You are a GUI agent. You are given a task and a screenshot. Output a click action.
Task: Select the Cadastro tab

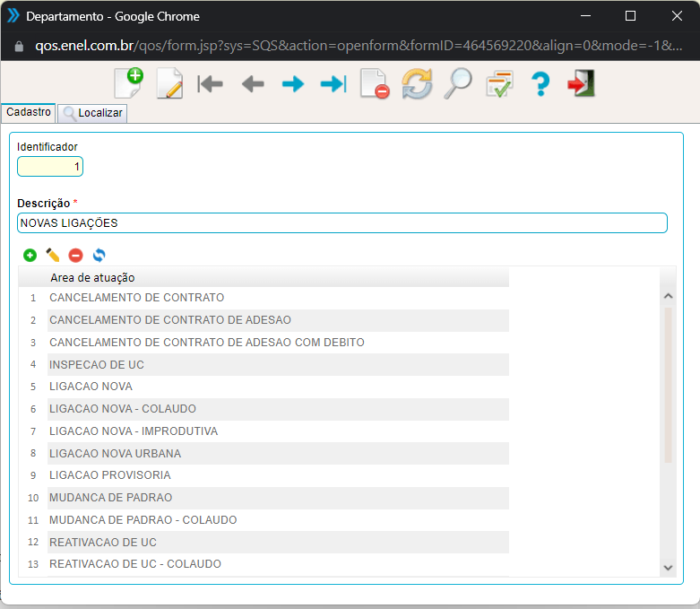(28, 112)
